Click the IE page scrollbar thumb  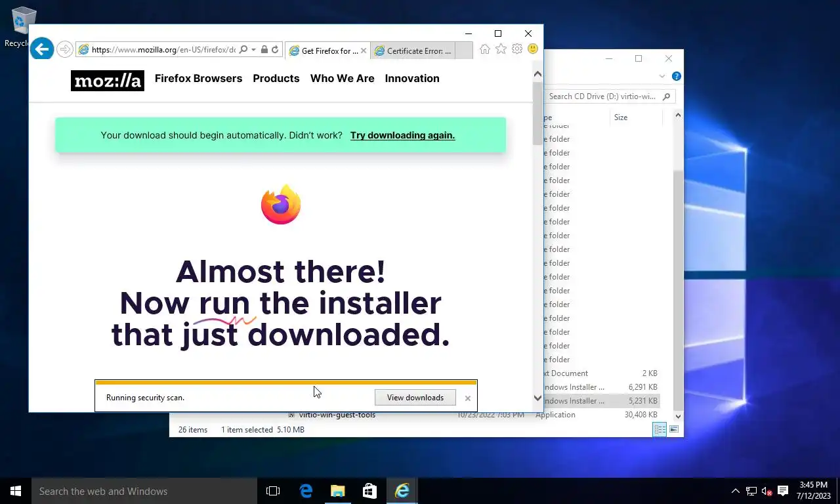click(x=537, y=113)
